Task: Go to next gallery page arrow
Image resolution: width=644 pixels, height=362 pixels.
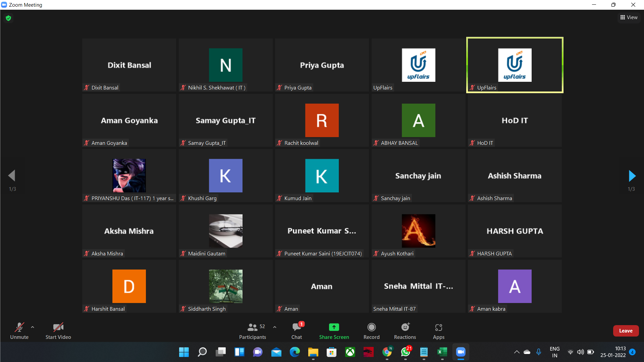Action: coord(632,176)
